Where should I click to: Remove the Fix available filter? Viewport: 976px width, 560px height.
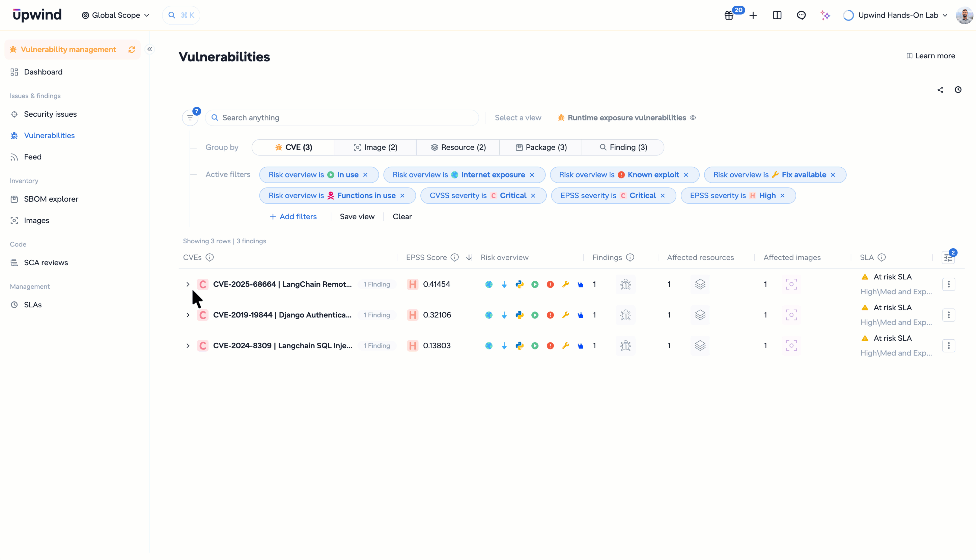point(833,175)
